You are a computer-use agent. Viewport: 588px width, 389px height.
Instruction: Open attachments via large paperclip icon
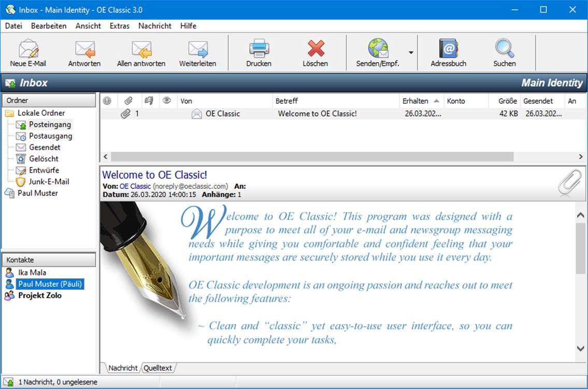click(x=569, y=183)
